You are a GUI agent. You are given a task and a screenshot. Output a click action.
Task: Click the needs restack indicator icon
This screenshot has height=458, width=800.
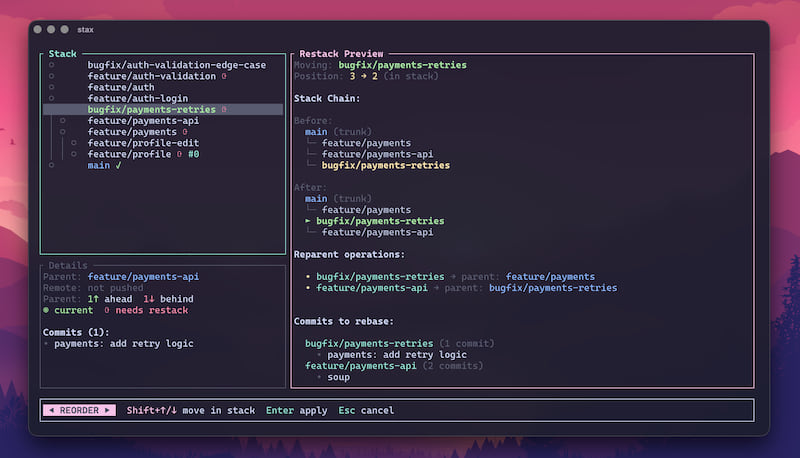coord(106,310)
